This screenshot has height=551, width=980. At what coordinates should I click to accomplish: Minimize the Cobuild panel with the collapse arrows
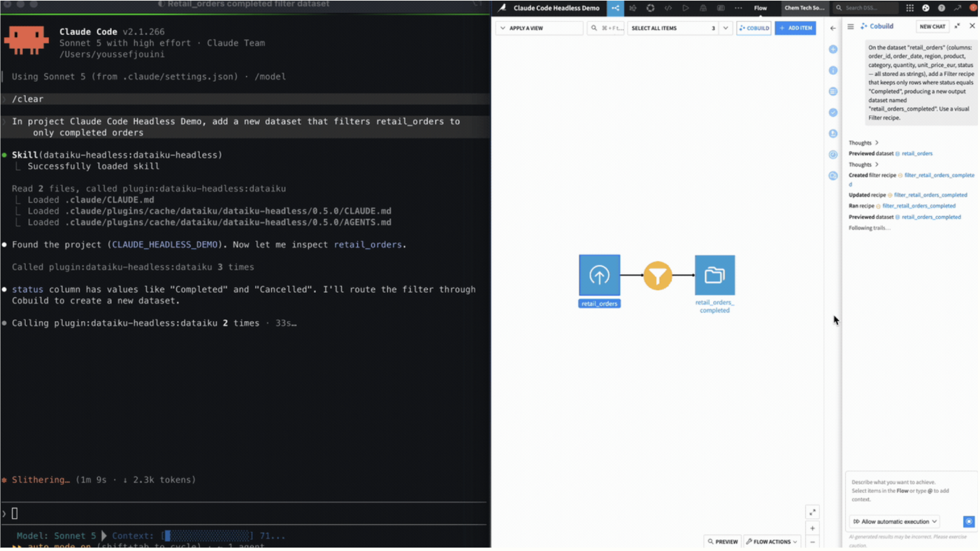coord(957,26)
